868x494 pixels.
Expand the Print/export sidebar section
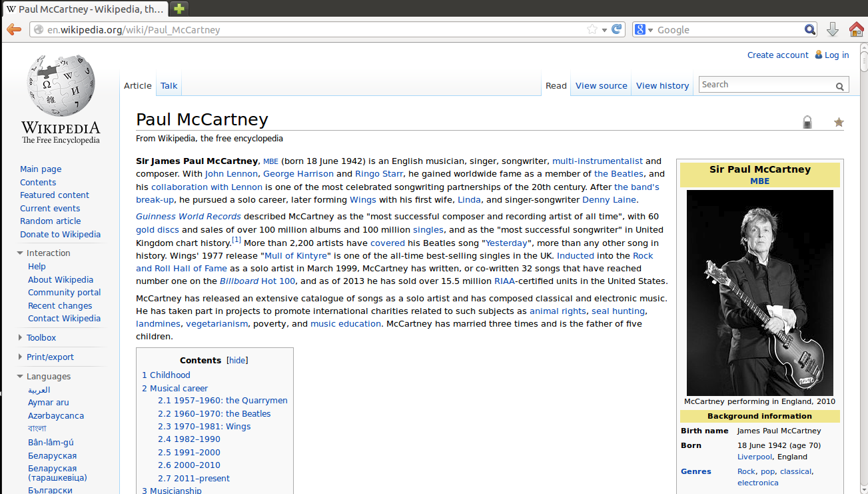point(21,357)
